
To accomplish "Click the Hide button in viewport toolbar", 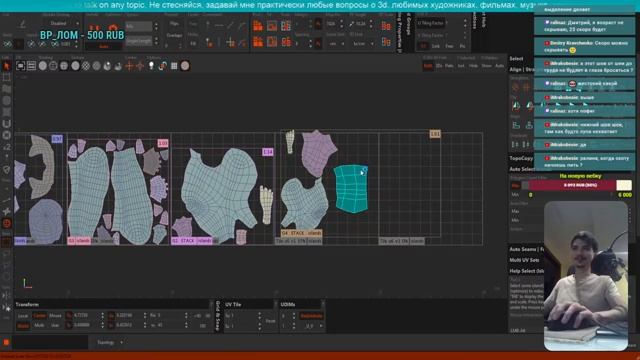I will (473, 66).
